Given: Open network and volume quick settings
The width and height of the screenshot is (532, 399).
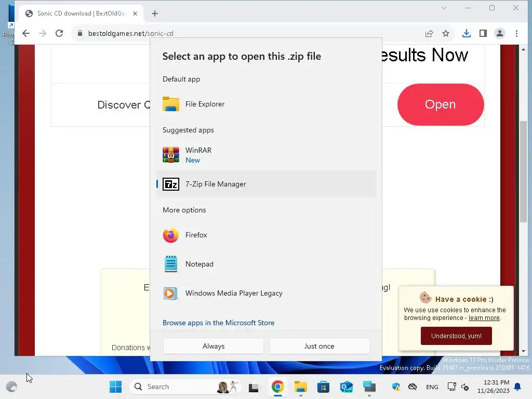Looking at the screenshot, I should click(458, 387).
